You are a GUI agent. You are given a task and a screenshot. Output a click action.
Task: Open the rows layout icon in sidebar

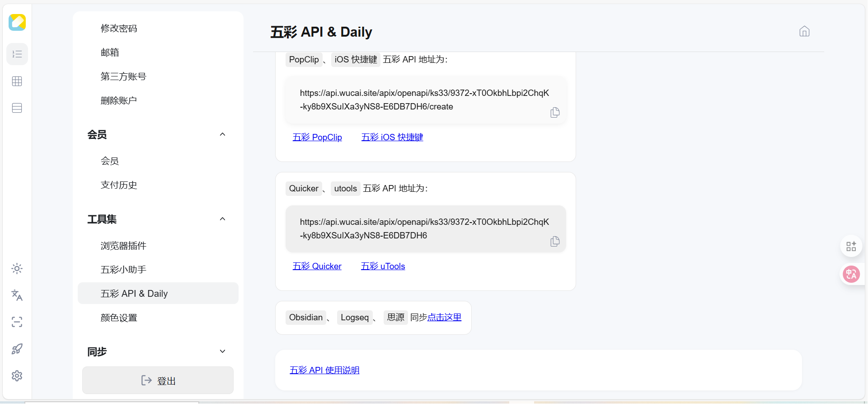point(17,108)
